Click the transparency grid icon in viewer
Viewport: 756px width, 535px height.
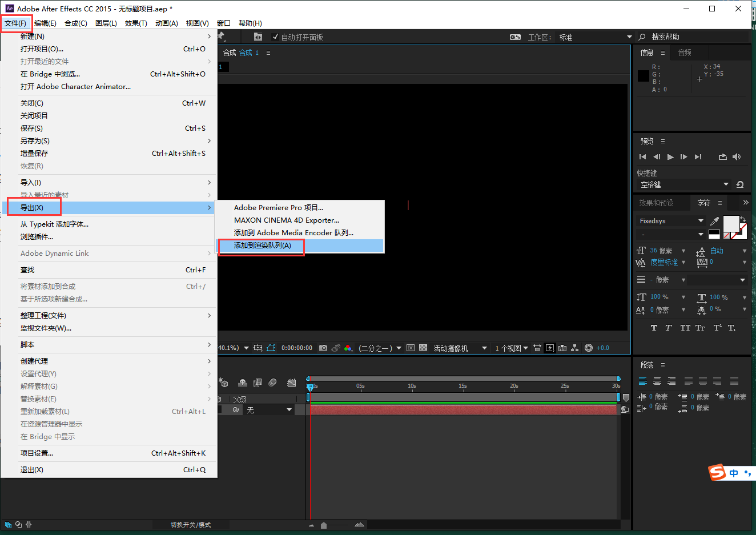[423, 348]
